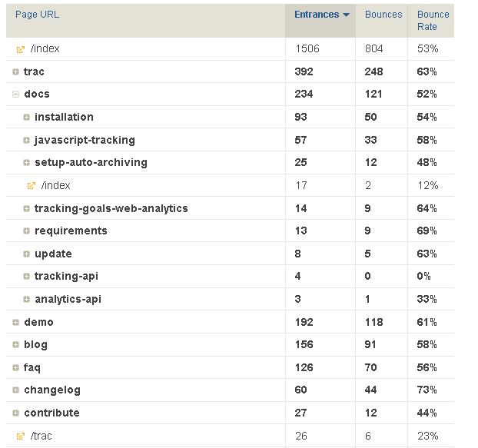Screen dimensions: 478x448
Task: Expand the blog folder row
Action: click(15, 345)
